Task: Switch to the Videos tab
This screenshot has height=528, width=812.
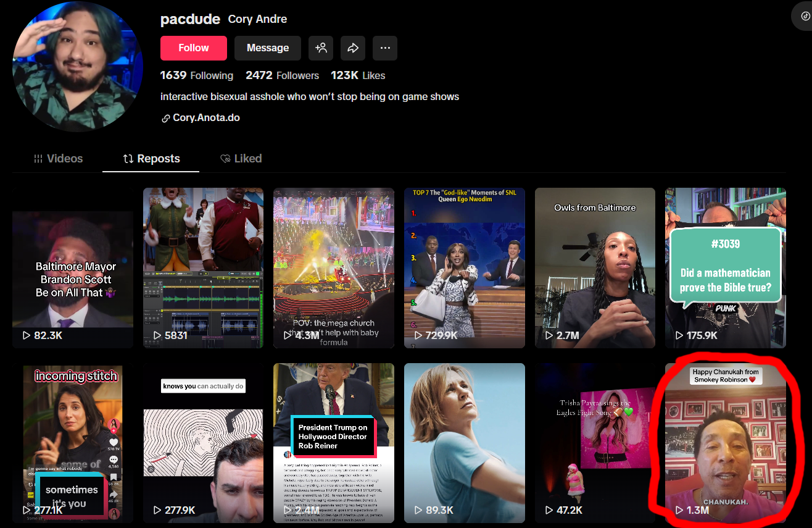Action: (58, 159)
